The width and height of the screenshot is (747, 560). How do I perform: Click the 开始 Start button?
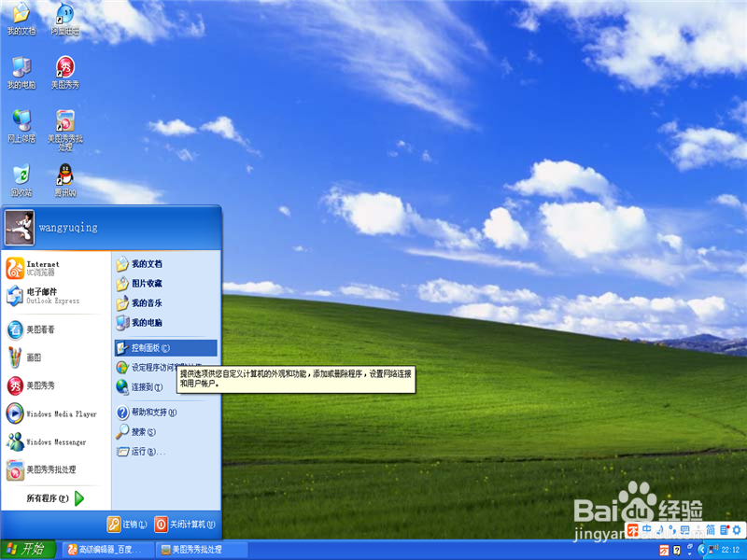(28, 550)
